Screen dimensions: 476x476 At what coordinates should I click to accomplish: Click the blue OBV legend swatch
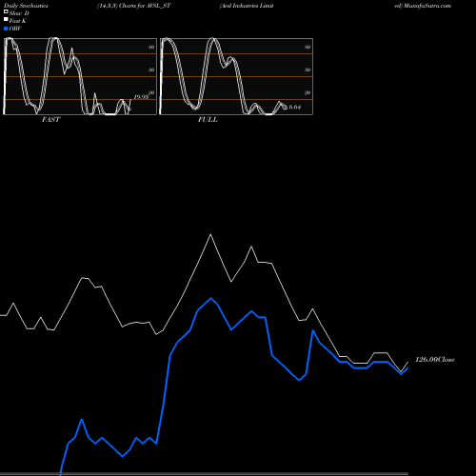[6, 29]
